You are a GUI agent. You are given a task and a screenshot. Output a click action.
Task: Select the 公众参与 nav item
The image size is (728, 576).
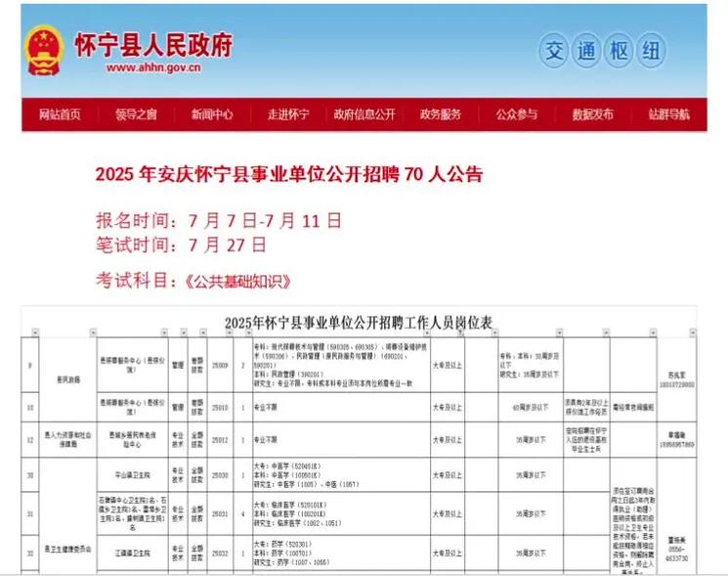click(516, 114)
